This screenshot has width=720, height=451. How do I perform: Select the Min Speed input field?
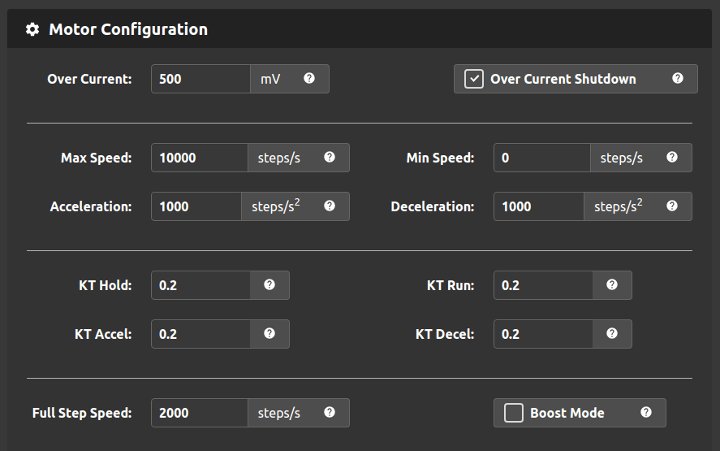coord(542,158)
